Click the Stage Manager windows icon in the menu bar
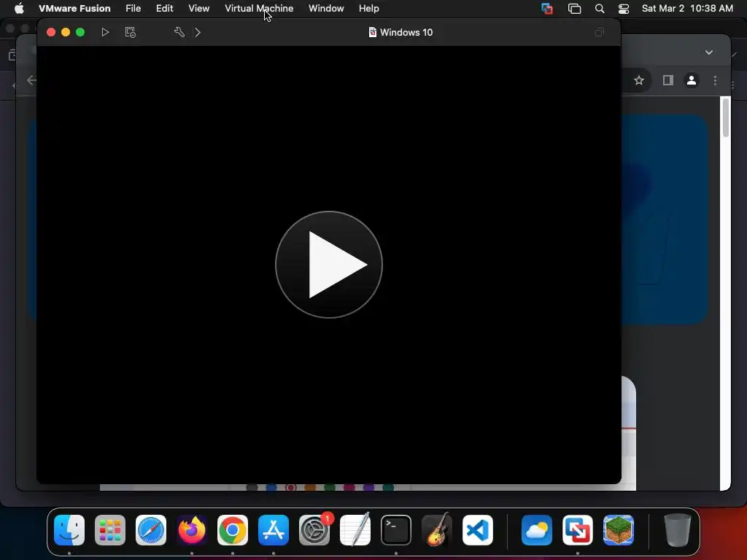This screenshot has width=747, height=560. pyautogui.click(x=574, y=8)
